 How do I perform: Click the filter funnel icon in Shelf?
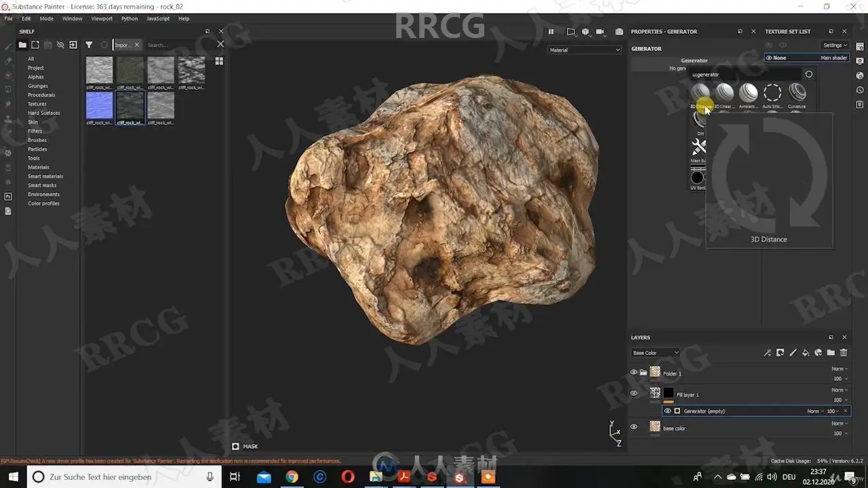(x=89, y=45)
